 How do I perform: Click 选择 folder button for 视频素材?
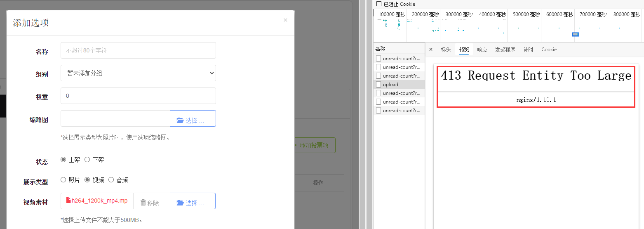click(193, 203)
